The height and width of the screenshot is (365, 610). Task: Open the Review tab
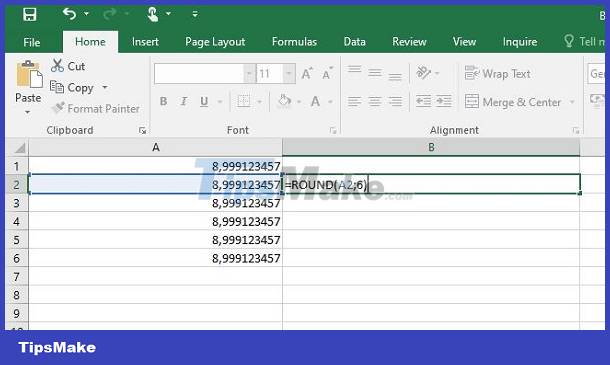click(x=409, y=42)
